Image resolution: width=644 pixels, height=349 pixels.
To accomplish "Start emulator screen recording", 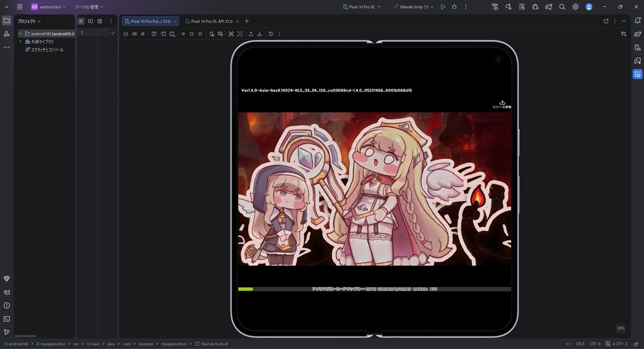I will point(240,34).
